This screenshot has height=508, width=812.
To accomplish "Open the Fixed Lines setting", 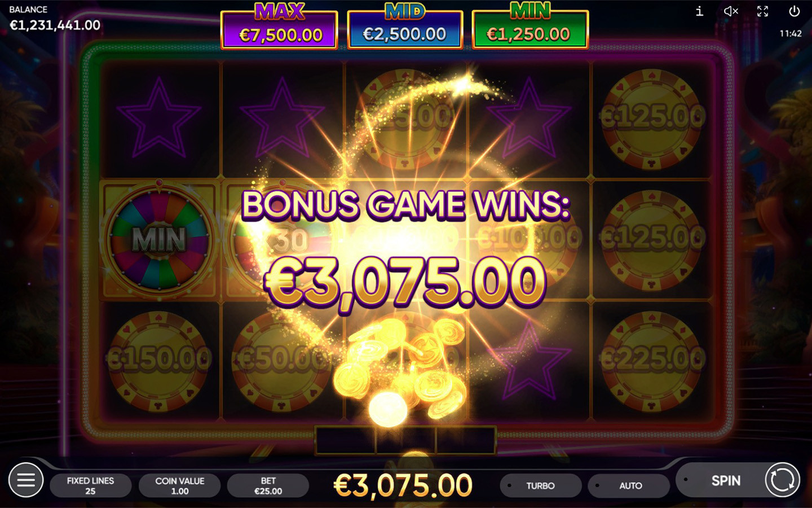I will [91, 485].
